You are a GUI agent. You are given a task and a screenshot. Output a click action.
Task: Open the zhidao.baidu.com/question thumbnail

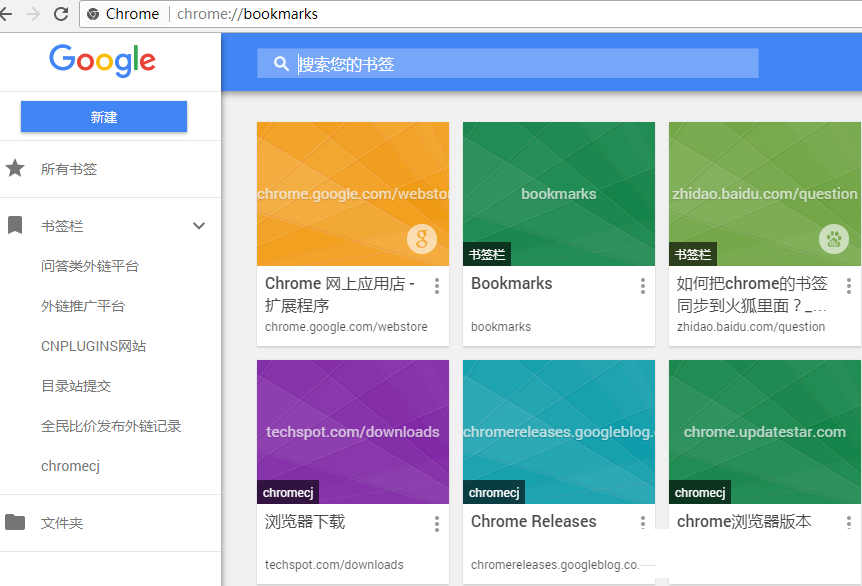tap(765, 194)
